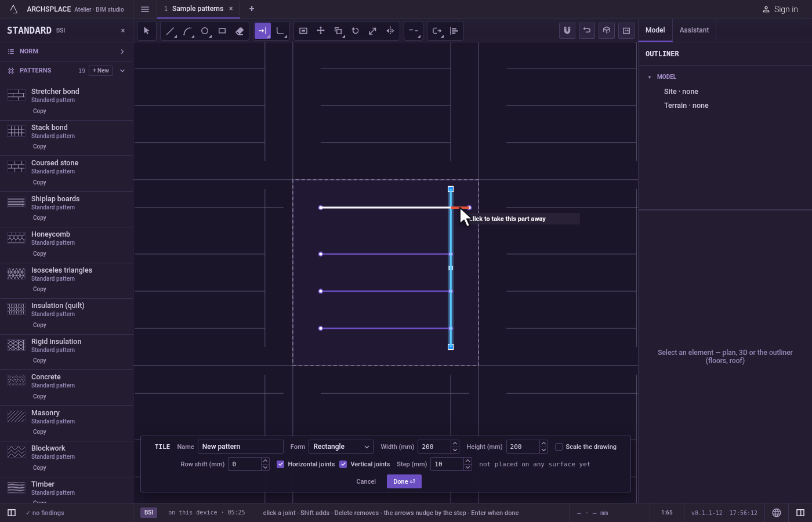Image resolution: width=812 pixels, height=522 pixels.
Task: Select the Honeycomb pattern thumbnail
Action: point(16,238)
